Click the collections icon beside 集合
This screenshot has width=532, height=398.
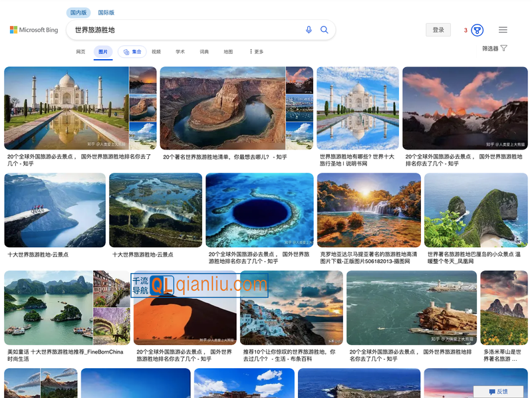pos(126,51)
